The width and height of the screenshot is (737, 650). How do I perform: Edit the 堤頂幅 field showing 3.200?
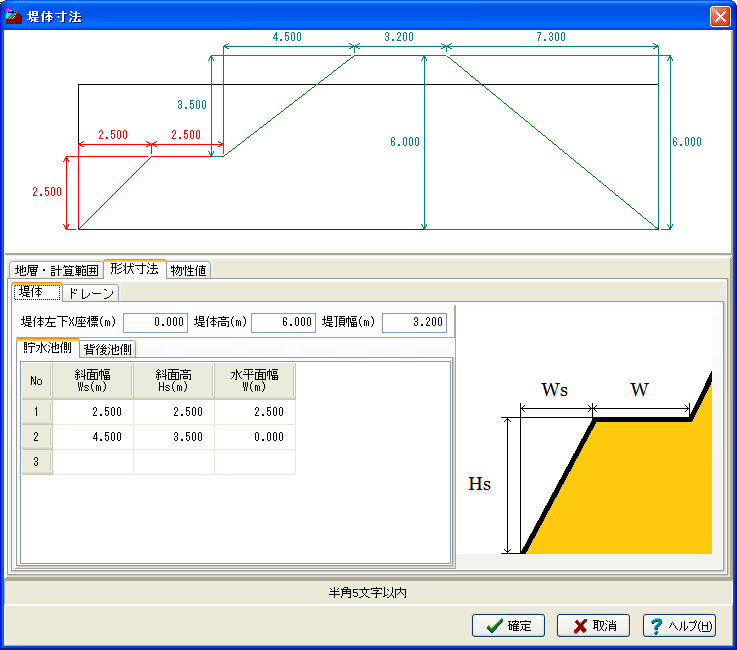tap(414, 322)
